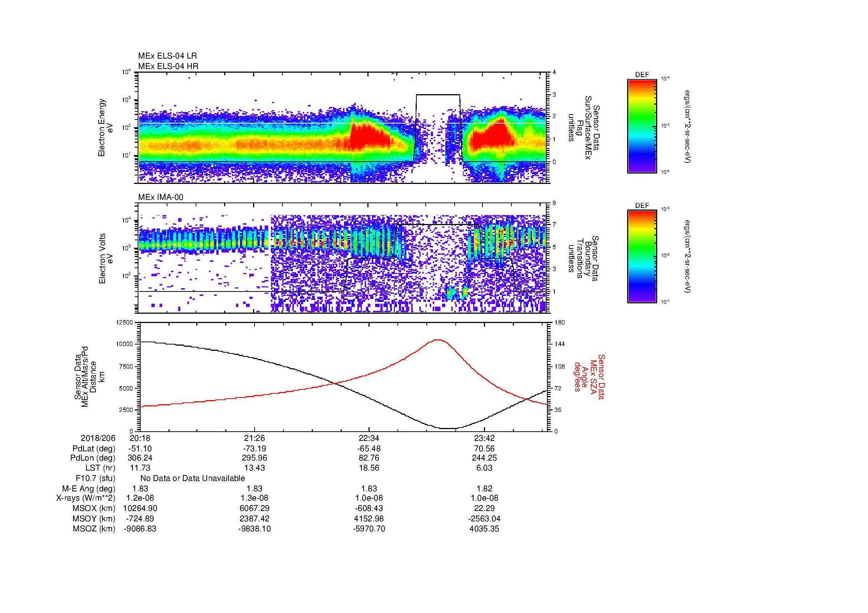868x613 pixels.
Task: Click the top DEF color bar
Action: 642,126
